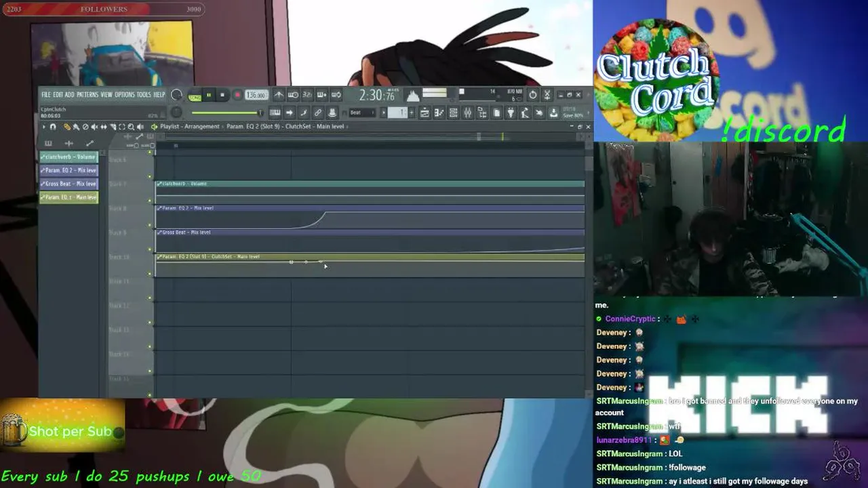This screenshot has height=488, width=868.
Task: Click the master pitch knob
Action: click(176, 112)
